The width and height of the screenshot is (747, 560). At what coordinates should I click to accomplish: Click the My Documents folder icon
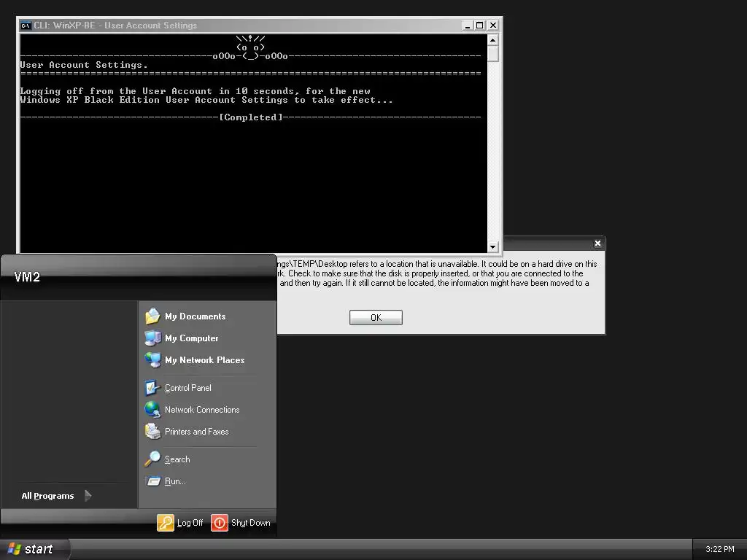tap(152, 316)
